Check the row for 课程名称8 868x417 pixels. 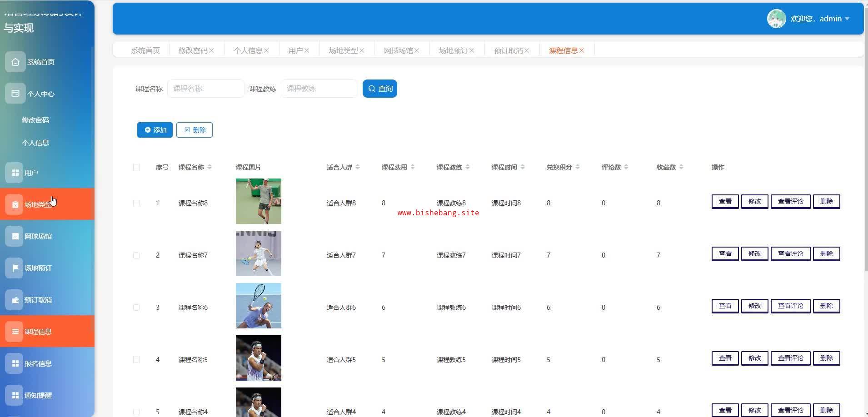[136, 203]
